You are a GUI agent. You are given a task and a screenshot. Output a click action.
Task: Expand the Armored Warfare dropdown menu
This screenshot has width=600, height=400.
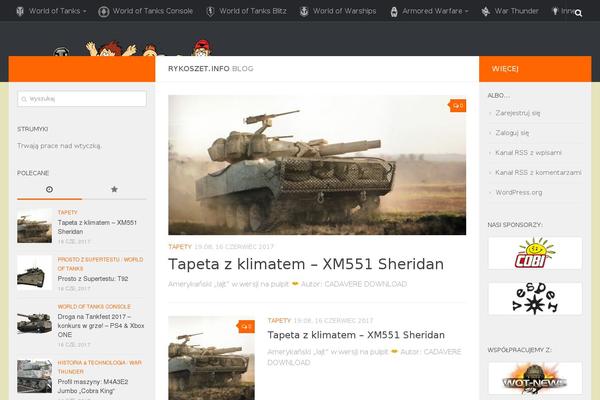[x=466, y=11]
